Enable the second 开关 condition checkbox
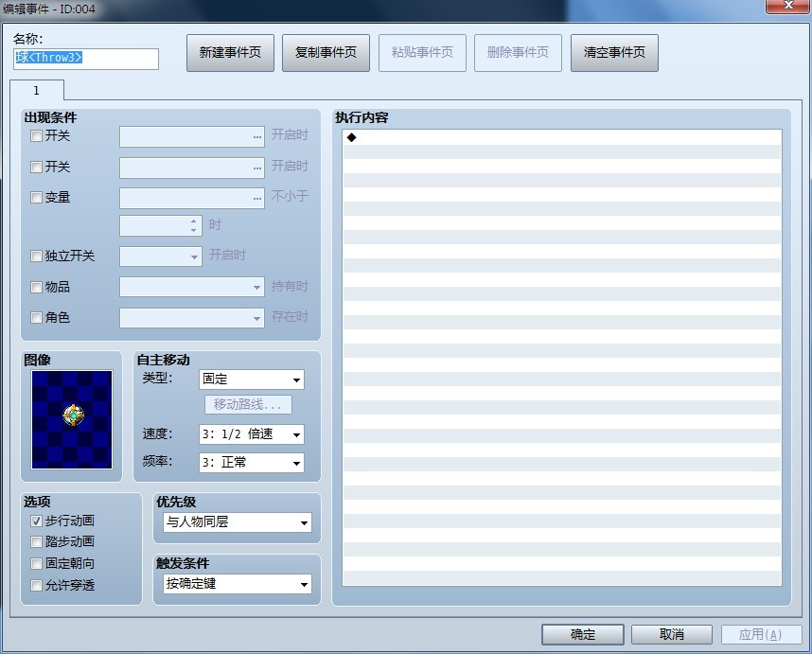Screen dimensions: 812x654 click(x=36, y=167)
